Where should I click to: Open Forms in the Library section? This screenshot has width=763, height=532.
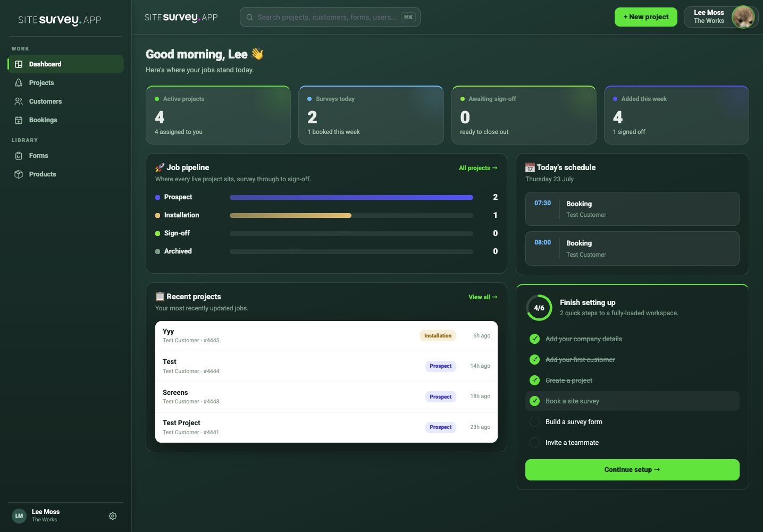pyautogui.click(x=66, y=156)
